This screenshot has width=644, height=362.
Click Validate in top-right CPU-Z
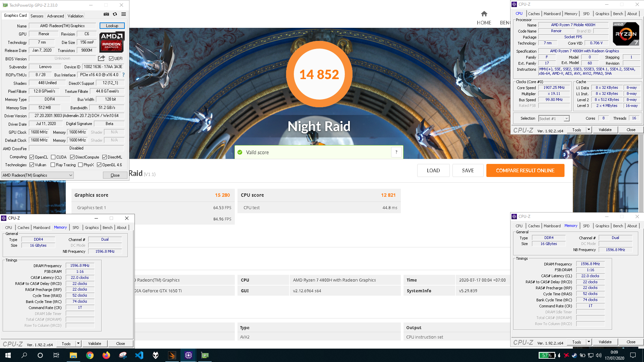605,130
